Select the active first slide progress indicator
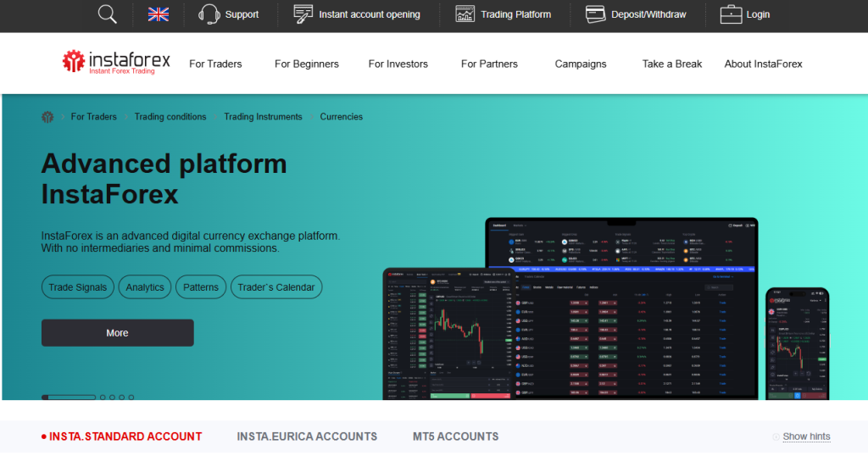 point(69,398)
